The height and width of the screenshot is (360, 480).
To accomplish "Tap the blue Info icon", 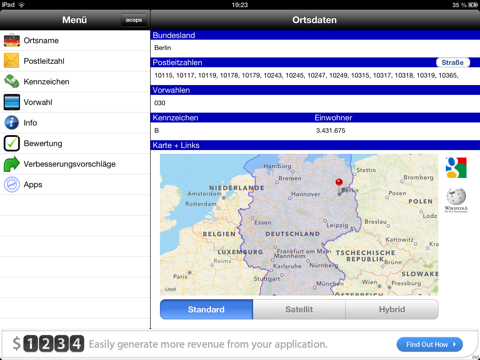I will 12,123.
